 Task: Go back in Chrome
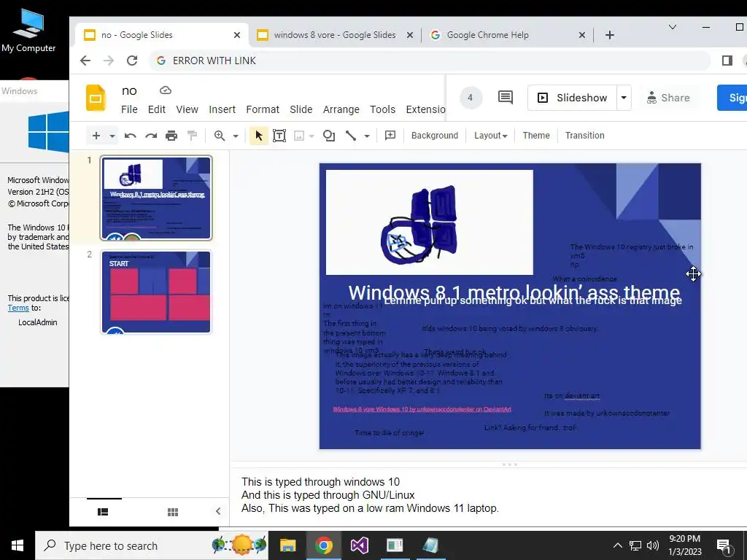click(85, 61)
